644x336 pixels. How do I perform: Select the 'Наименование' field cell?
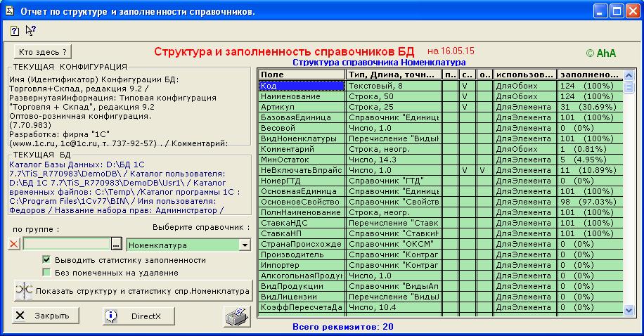tap(302, 96)
